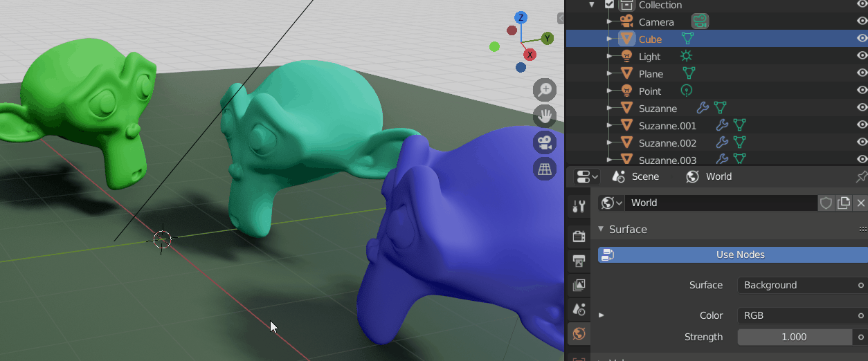Screen dimensions: 868x361
Task: Click the mesh data icon next to Cube
Action: coord(687,39)
